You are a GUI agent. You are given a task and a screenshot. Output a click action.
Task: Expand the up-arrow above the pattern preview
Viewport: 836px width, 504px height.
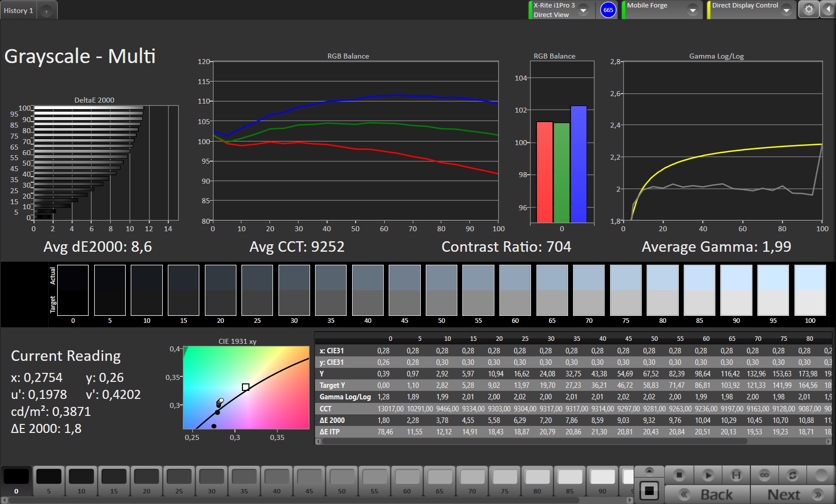649,470
